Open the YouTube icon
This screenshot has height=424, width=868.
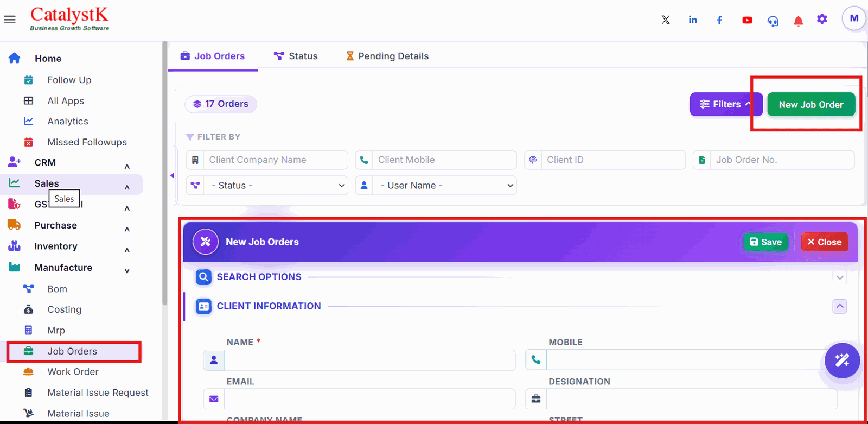[747, 20]
